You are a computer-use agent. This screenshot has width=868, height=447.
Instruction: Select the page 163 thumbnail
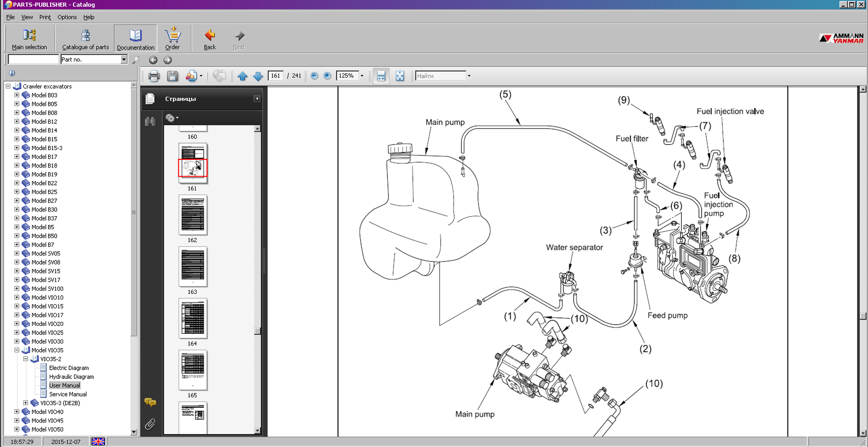[x=193, y=267]
